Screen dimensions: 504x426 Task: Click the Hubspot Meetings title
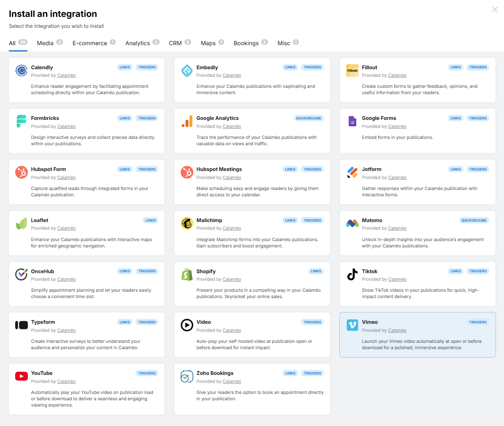pos(219,169)
